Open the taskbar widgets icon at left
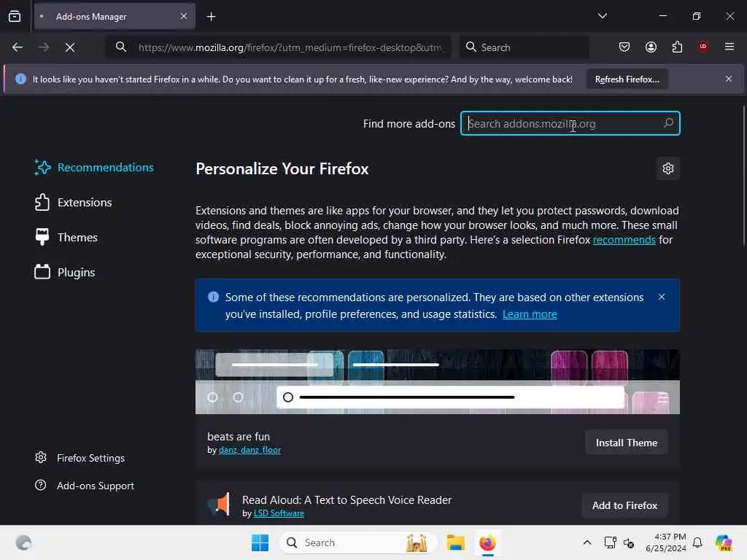The image size is (747, 560). point(23,542)
